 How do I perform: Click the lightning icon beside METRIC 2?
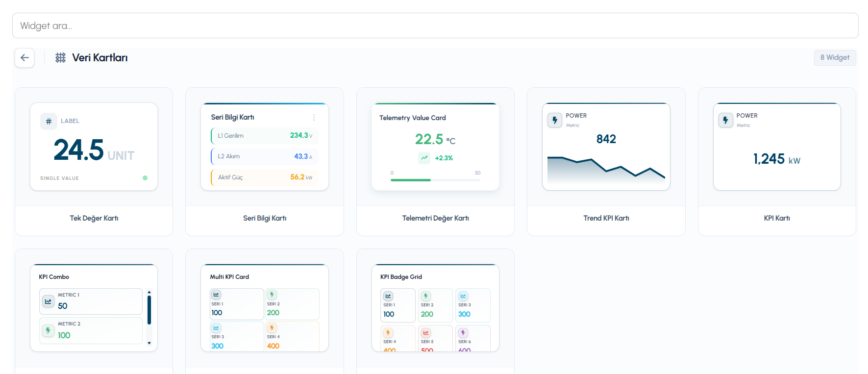point(48,330)
